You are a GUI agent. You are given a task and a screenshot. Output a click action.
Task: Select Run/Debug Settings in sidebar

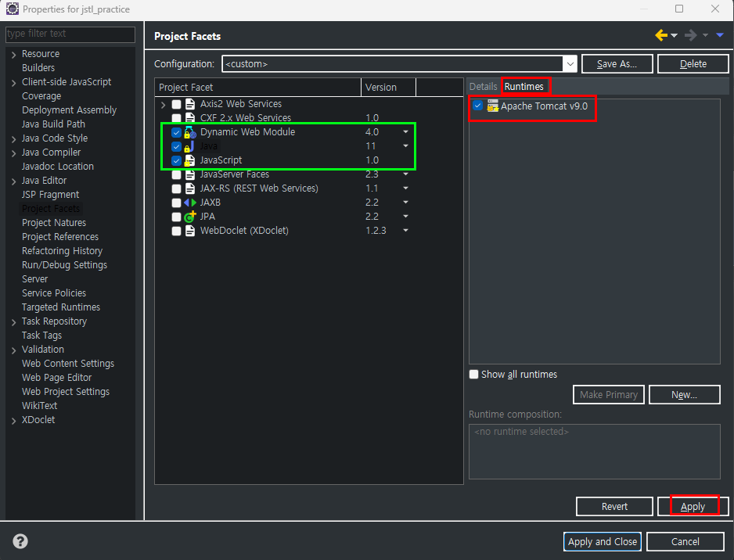[65, 265]
